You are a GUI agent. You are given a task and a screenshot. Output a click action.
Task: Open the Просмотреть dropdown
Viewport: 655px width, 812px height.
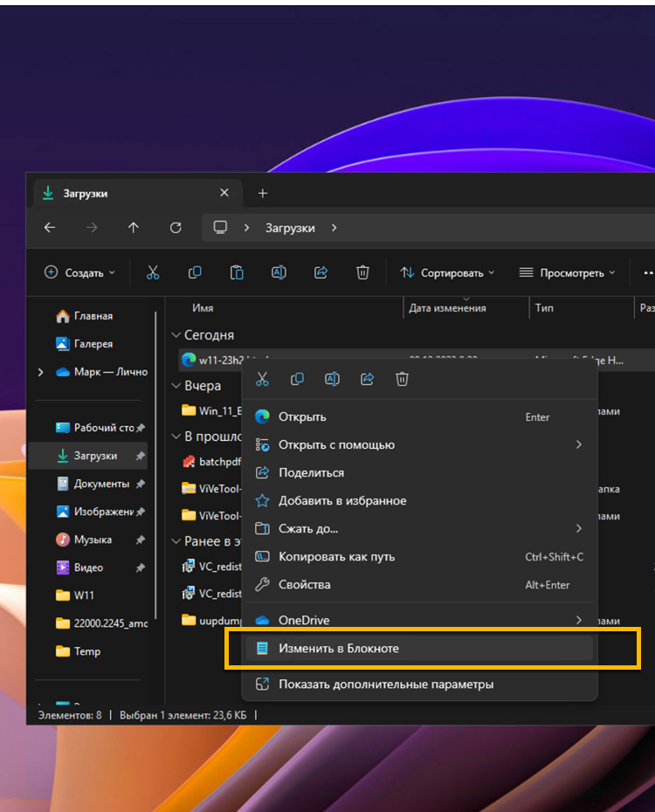567,273
